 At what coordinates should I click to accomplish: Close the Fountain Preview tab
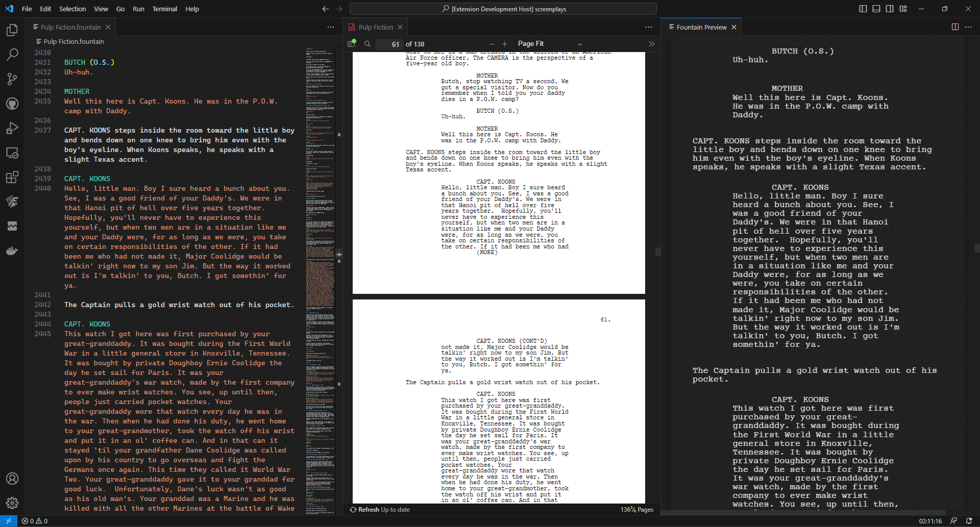click(x=734, y=27)
